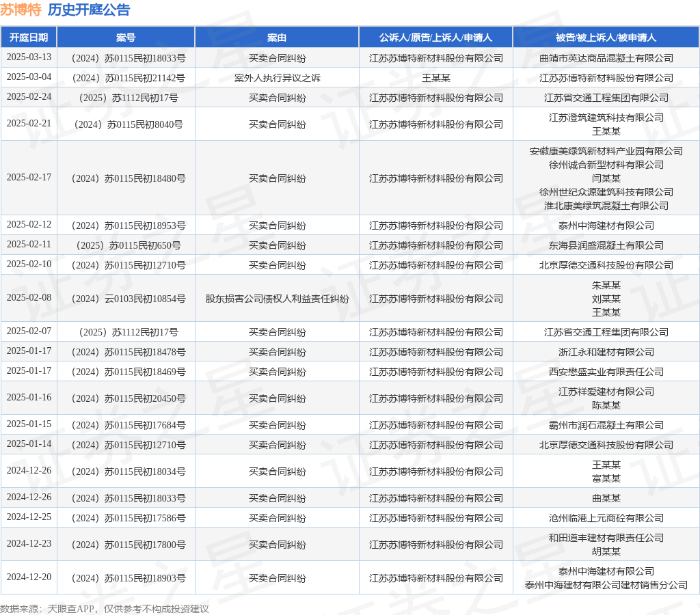Image resolution: width=700 pixels, height=615 pixels.
Task: Click case number 苏0115民初18480号
Action: coord(129,178)
